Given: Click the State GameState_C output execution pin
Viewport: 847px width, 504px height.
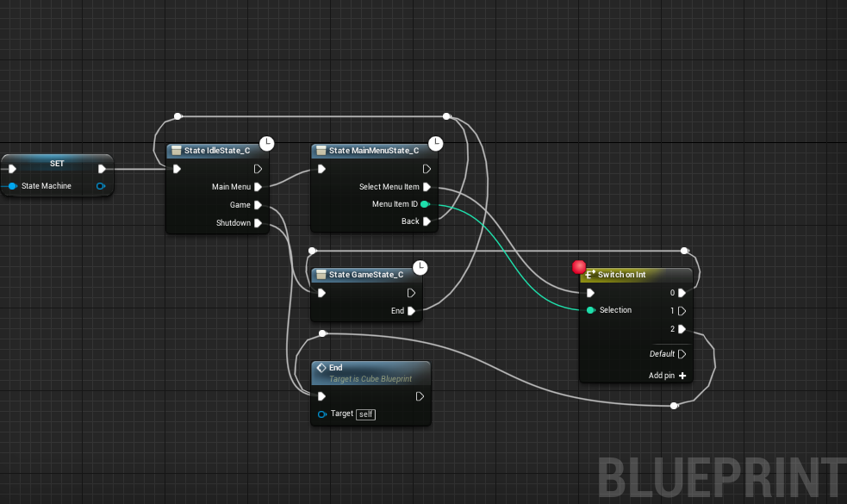Looking at the screenshot, I should coord(411,293).
